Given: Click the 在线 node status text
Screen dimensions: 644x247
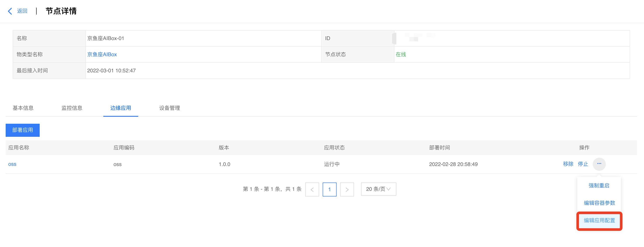Looking at the screenshot, I should (400, 54).
